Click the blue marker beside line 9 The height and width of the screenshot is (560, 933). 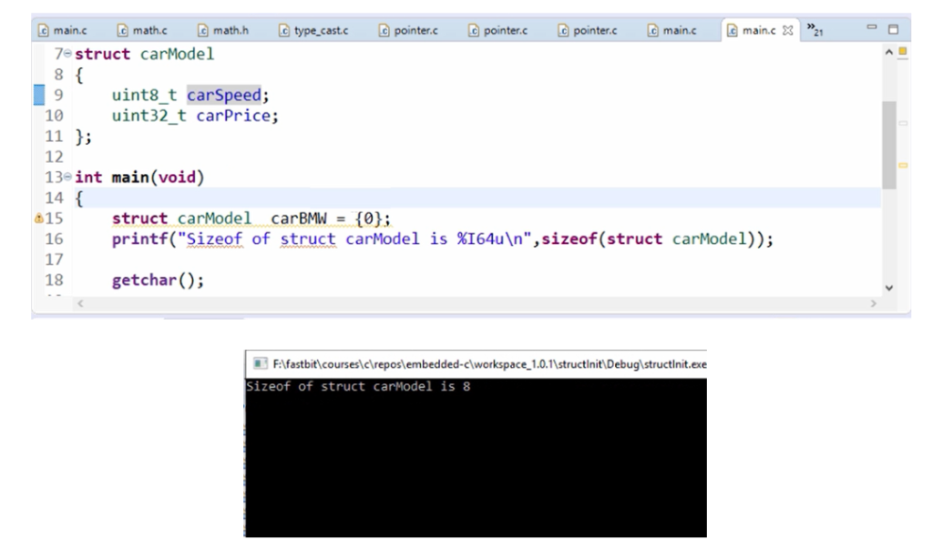click(x=38, y=95)
